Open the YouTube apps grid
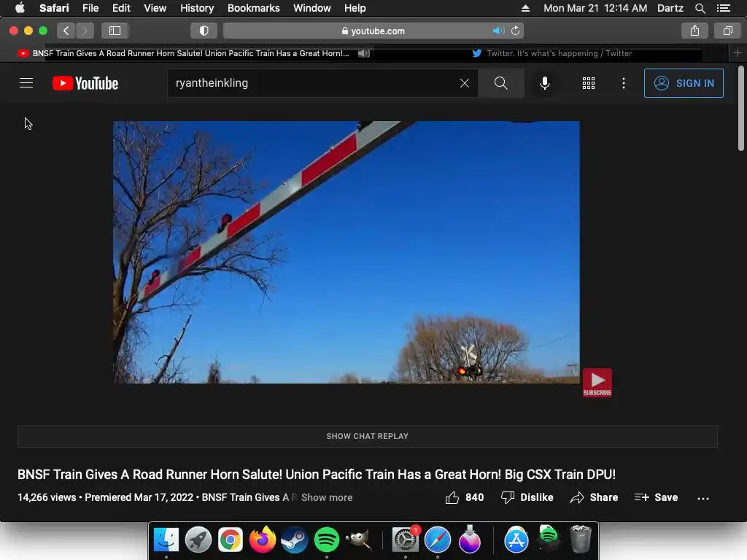 coord(589,83)
